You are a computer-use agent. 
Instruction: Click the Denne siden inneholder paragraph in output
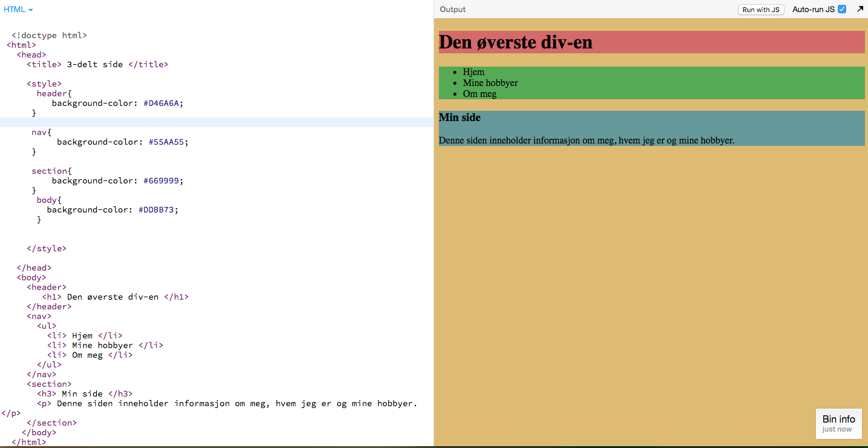click(x=587, y=140)
